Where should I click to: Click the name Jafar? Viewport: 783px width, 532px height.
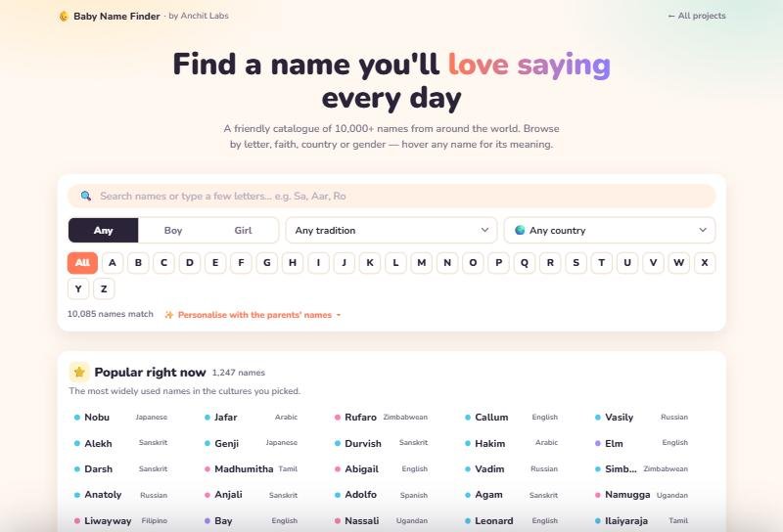pyautogui.click(x=226, y=418)
